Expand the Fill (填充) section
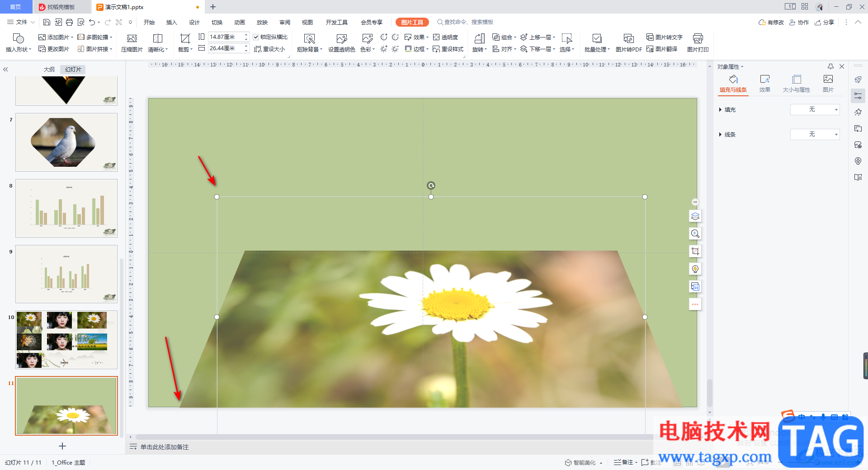 point(720,110)
